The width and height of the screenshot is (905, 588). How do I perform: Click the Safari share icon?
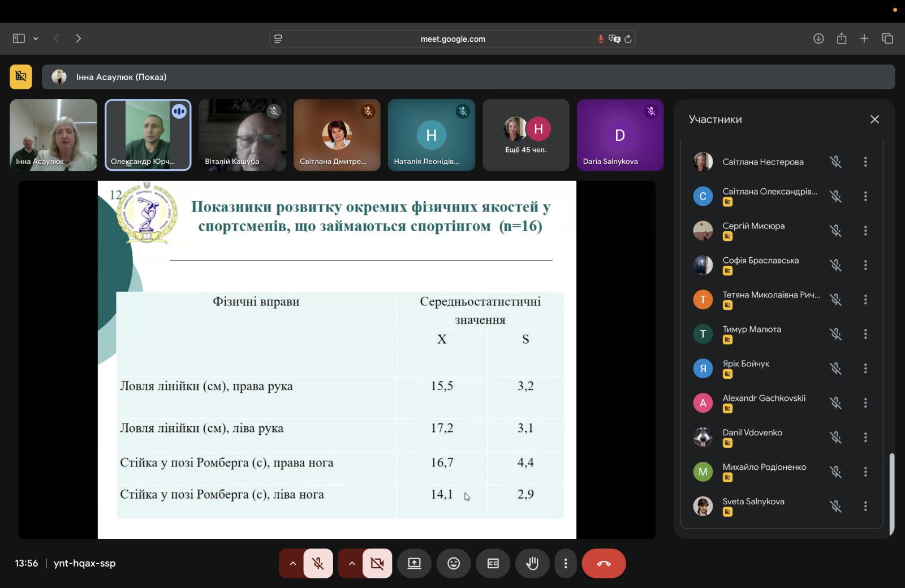[842, 38]
